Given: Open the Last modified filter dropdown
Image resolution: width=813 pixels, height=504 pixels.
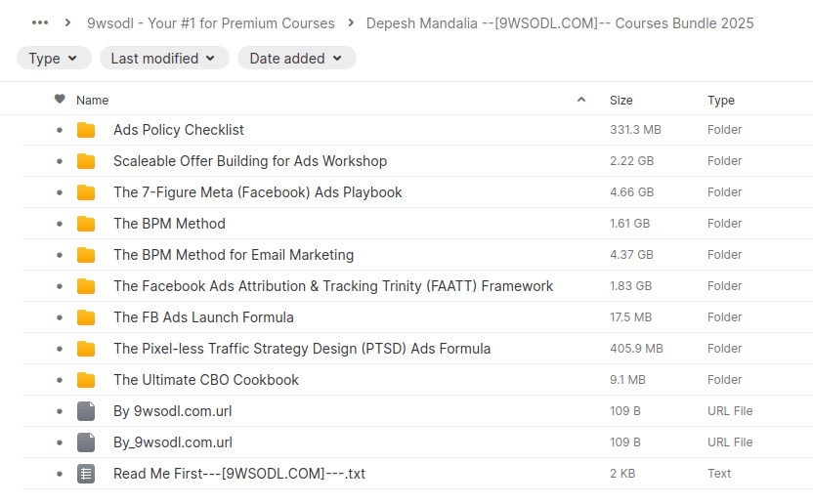Looking at the screenshot, I should (x=164, y=59).
